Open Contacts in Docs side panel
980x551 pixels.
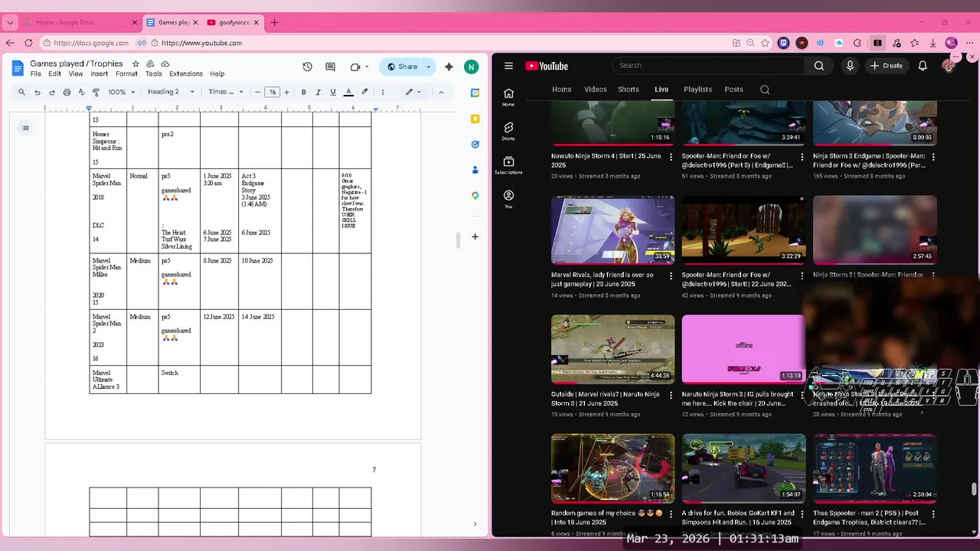[475, 170]
